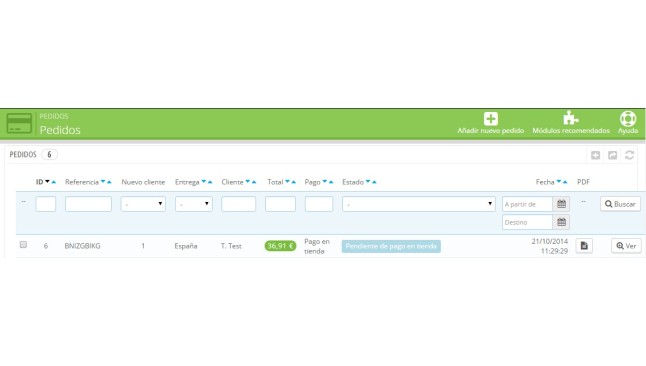
Task: Click the credit card Pedidos header icon
Action: click(x=19, y=123)
